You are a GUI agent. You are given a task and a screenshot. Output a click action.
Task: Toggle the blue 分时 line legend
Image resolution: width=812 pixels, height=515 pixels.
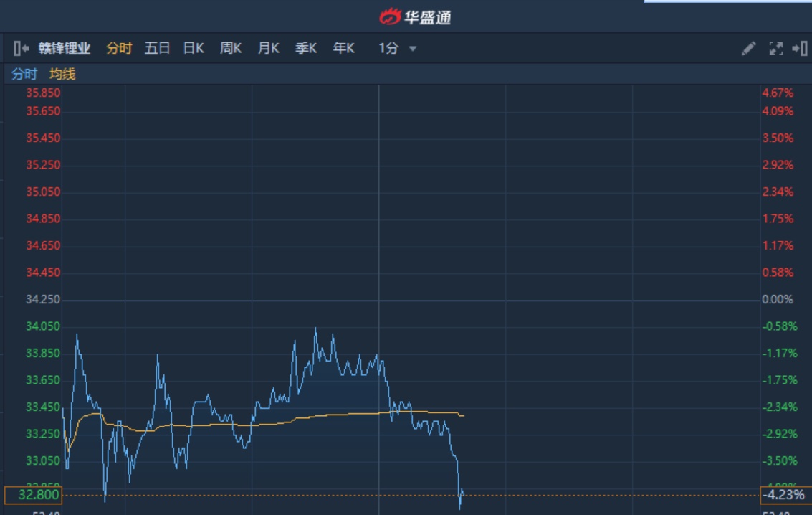click(24, 74)
